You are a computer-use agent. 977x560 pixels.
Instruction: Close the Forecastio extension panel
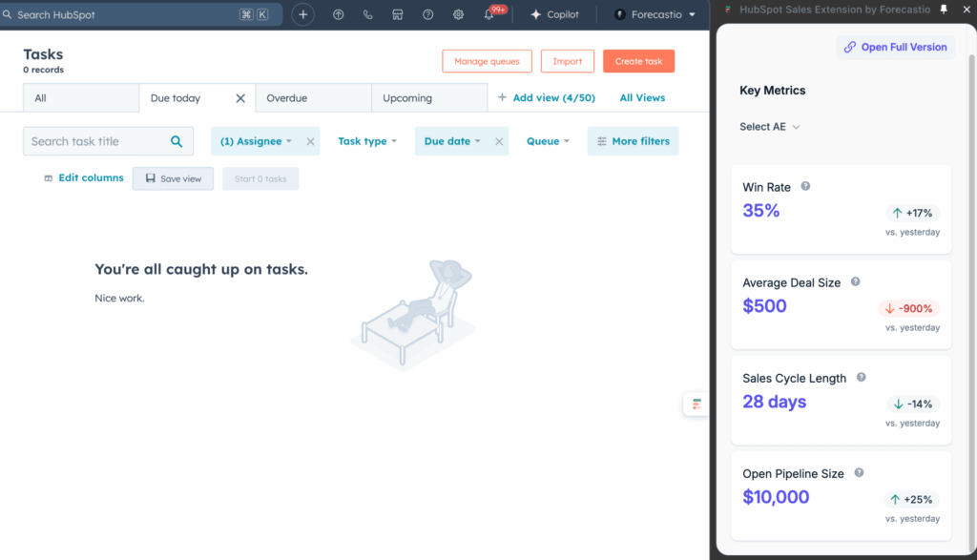967,10
